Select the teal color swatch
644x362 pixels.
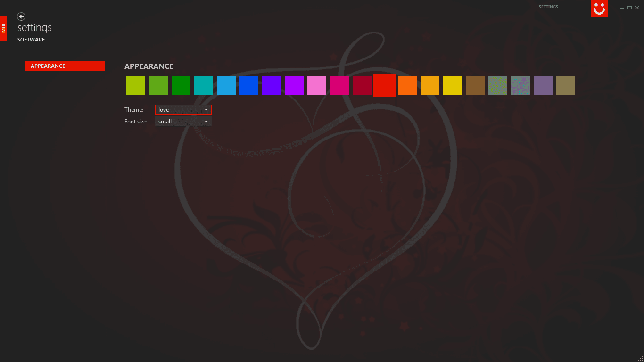[204, 85]
